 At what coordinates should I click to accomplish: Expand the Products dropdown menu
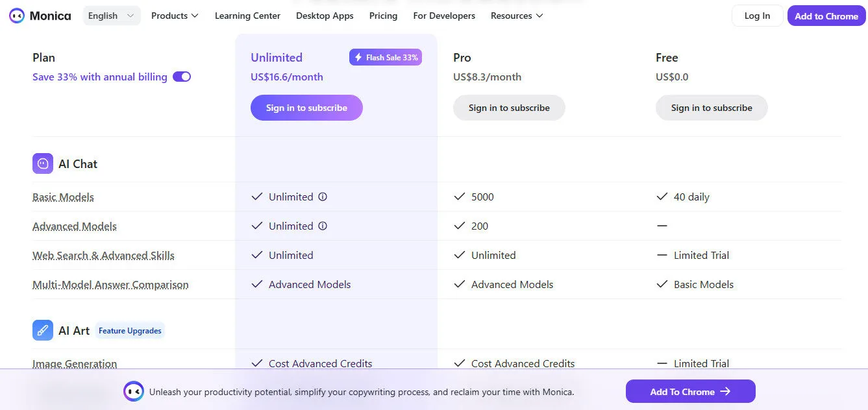[174, 16]
